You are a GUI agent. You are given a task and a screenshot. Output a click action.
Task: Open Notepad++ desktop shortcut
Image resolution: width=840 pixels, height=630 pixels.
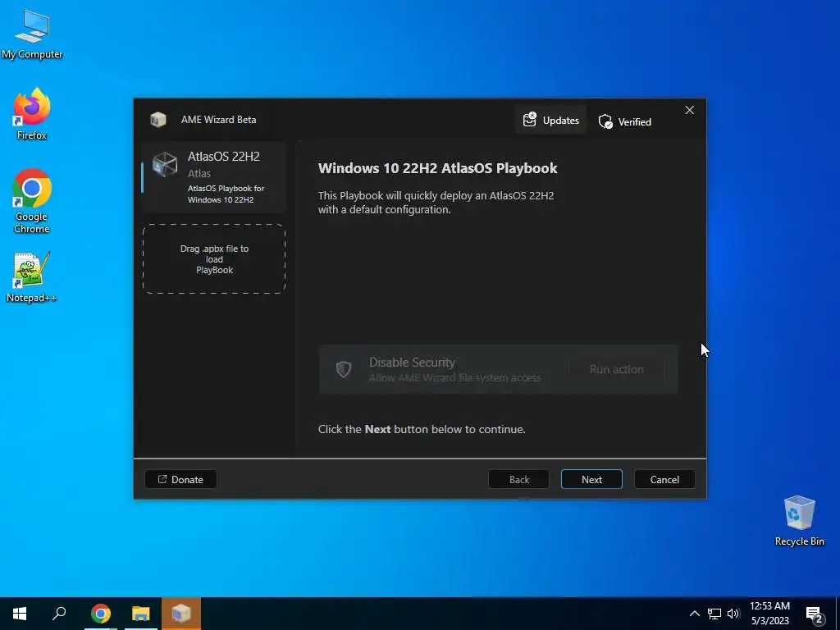(32, 277)
